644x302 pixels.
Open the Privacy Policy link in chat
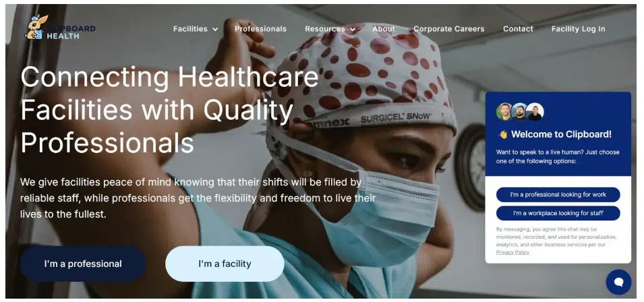513,252
